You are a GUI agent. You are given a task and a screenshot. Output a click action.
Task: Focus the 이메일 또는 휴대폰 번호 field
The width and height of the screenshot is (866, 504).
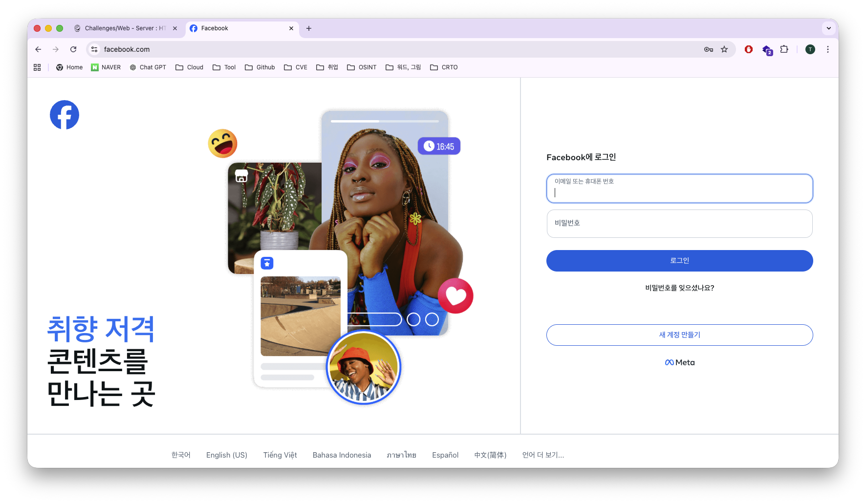680,189
